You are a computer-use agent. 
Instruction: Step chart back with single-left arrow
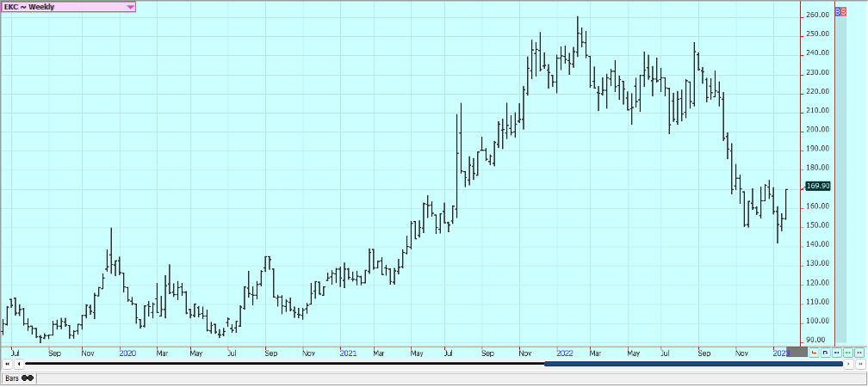[19, 364]
